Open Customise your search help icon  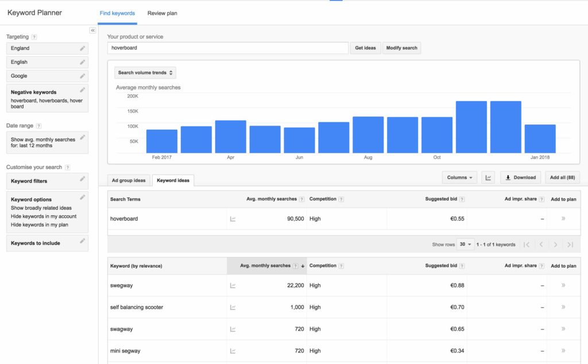click(x=68, y=168)
